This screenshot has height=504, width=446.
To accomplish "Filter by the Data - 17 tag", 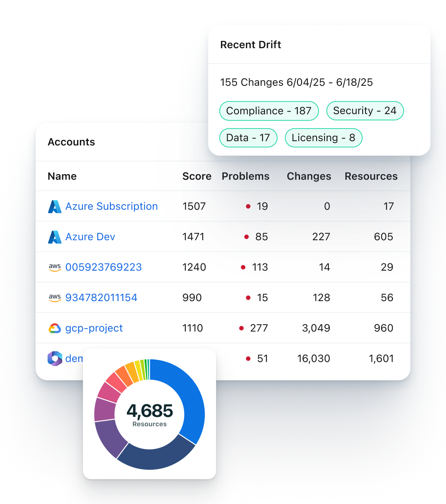I will click(x=248, y=138).
